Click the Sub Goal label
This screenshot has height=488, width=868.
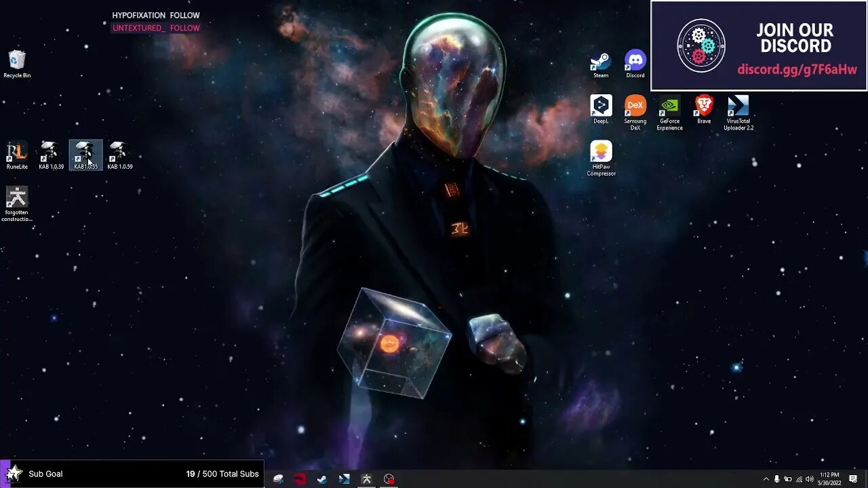tap(45, 474)
